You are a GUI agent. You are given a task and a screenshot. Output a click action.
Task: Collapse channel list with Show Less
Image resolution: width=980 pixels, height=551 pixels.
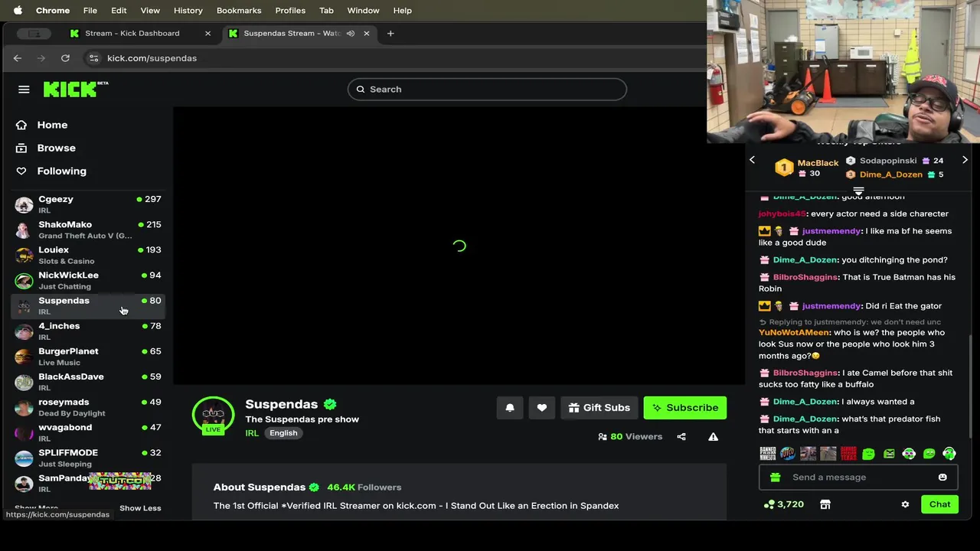pyautogui.click(x=140, y=508)
